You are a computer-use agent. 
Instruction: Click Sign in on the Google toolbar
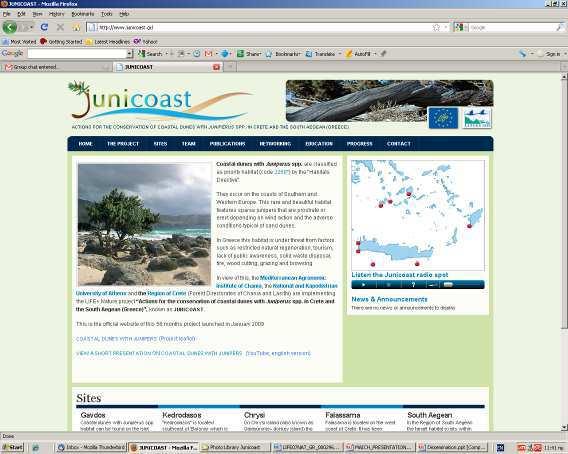tap(549, 54)
